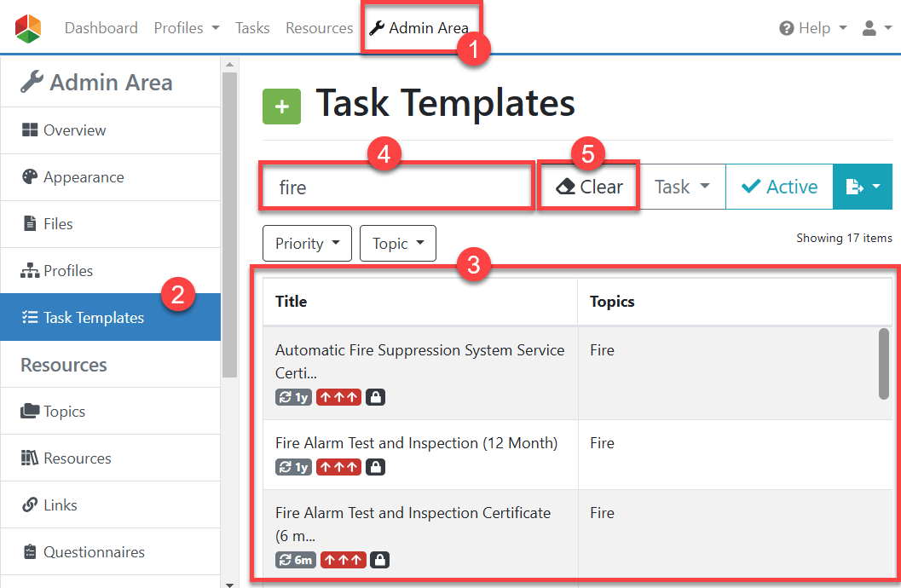Viewport: 901px width, 588px height.
Task: Click the 1y recurrence badge on Automatic Fire Suppression
Action: point(293,397)
